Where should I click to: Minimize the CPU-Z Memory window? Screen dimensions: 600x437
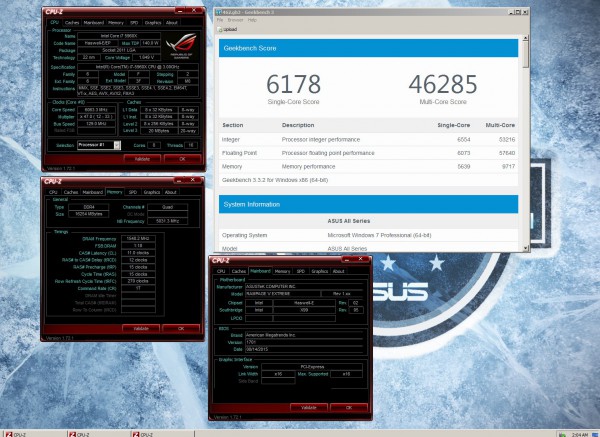pyautogui.click(x=178, y=180)
